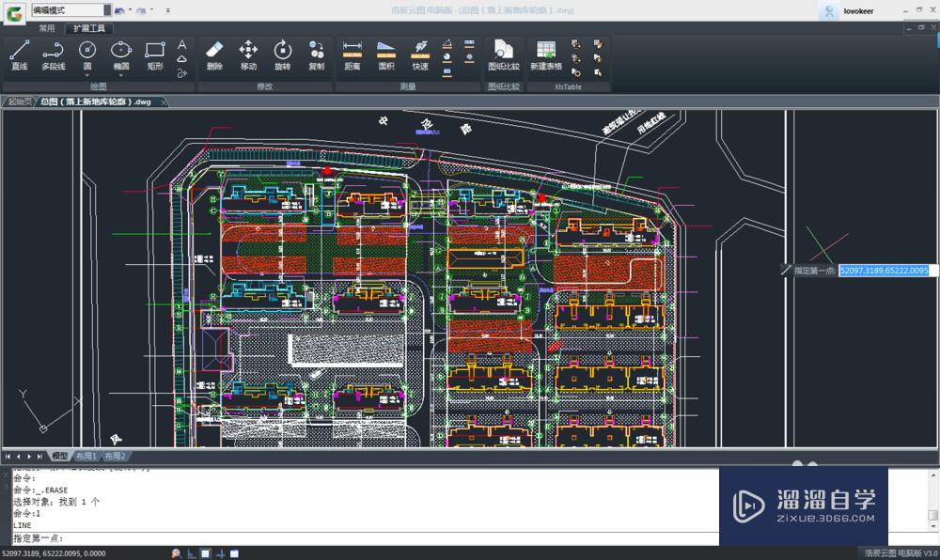Measure with the 距离 distance tool
The image size is (940, 560).
point(352,55)
